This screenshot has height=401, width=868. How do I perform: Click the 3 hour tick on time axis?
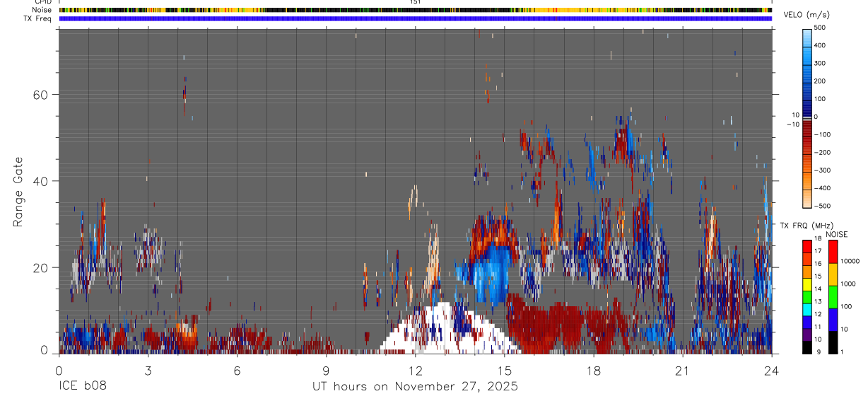148,371
